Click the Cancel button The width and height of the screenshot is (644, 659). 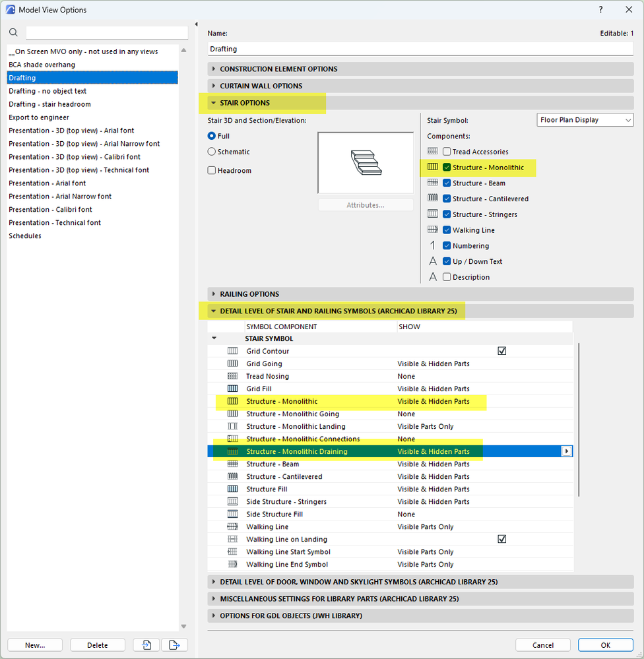pyautogui.click(x=542, y=644)
